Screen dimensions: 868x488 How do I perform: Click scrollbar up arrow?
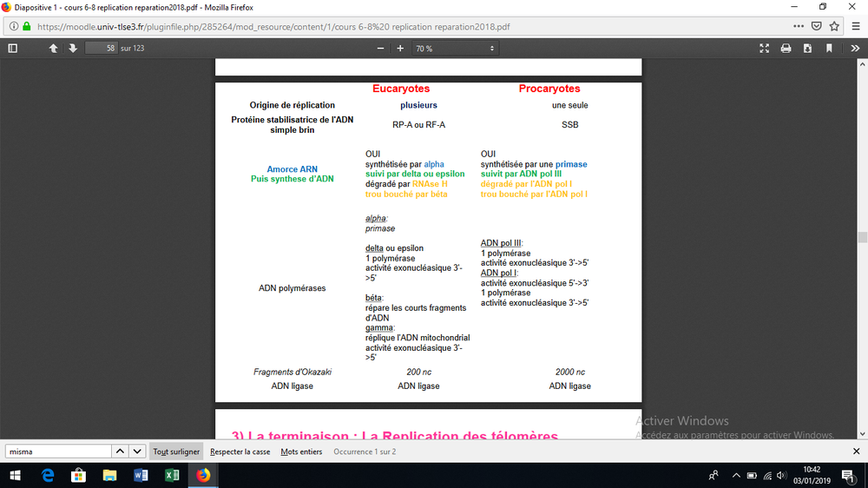(x=863, y=64)
